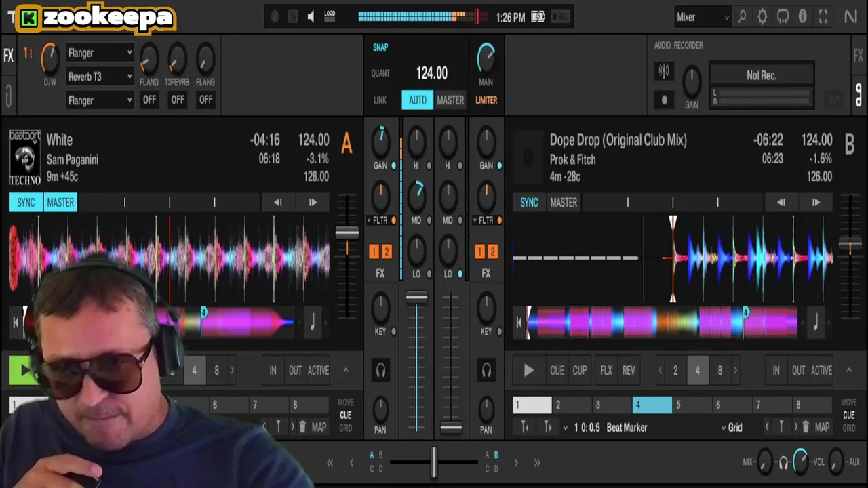
Task: Skip to track start on Deck B stripe
Action: click(519, 323)
